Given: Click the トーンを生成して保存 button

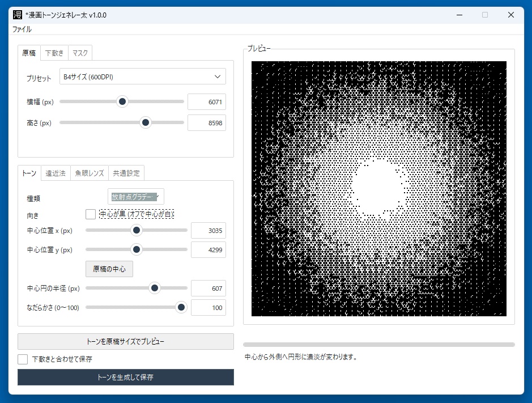Looking at the screenshot, I should click(x=126, y=377).
